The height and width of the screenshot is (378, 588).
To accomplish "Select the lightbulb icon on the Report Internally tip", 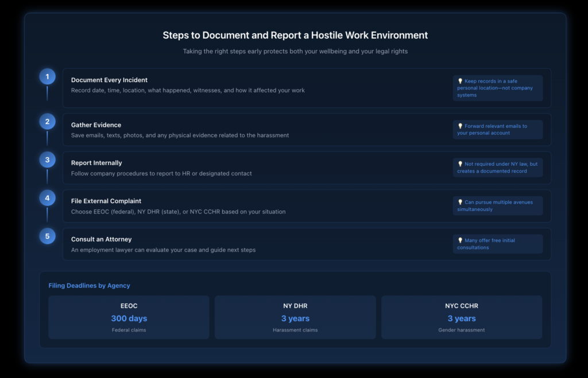I will click(459, 164).
